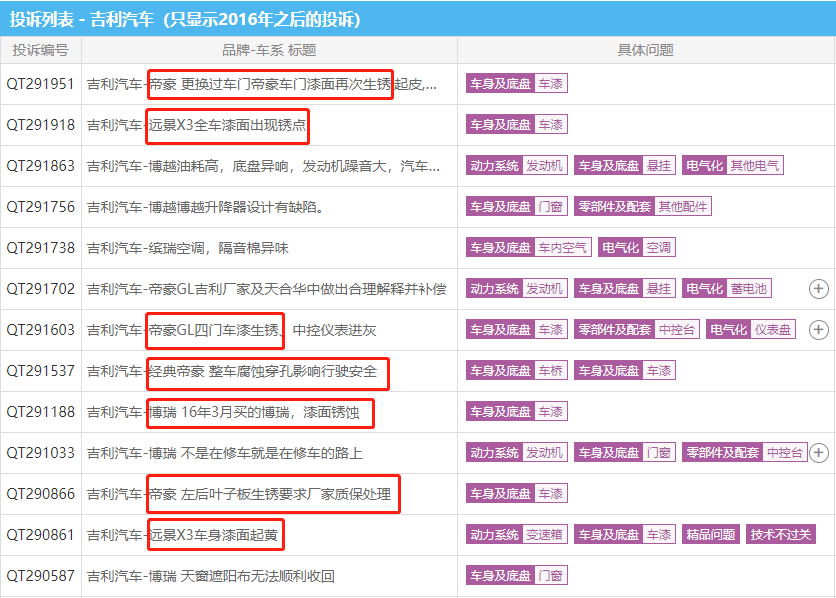836x598 pixels.
Task: Expand extra tags in row QT291033
Action: (818, 453)
